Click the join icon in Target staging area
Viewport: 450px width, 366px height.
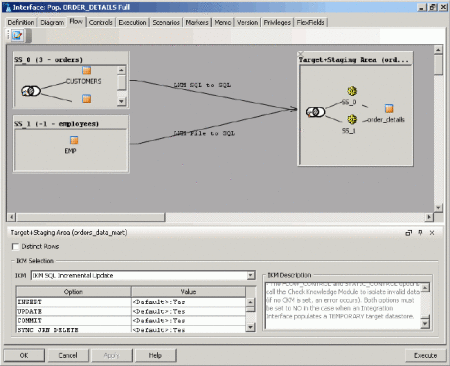click(315, 112)
